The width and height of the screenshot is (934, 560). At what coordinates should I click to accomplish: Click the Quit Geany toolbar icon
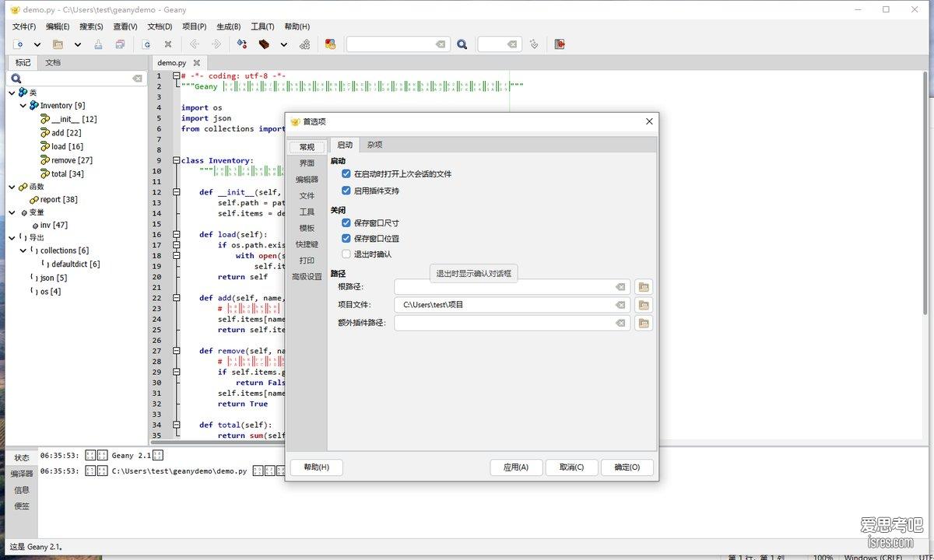tap(560, 44)
